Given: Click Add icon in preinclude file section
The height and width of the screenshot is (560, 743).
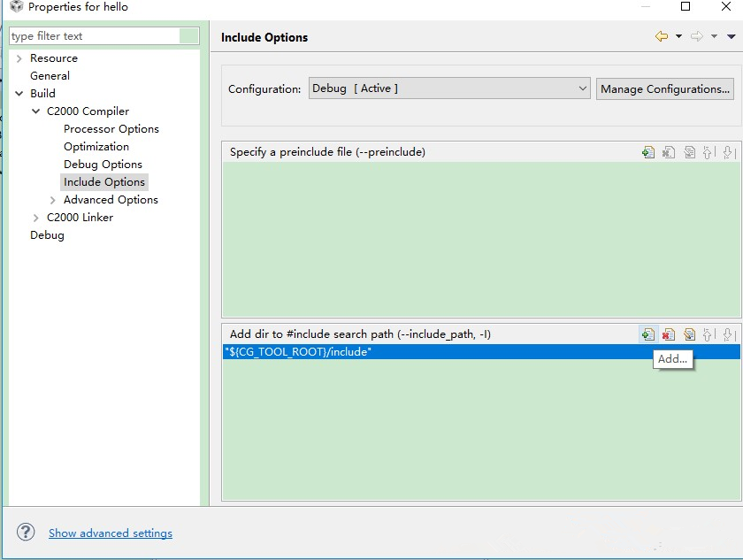Looking at the screenshot, I should click(647, 152).
